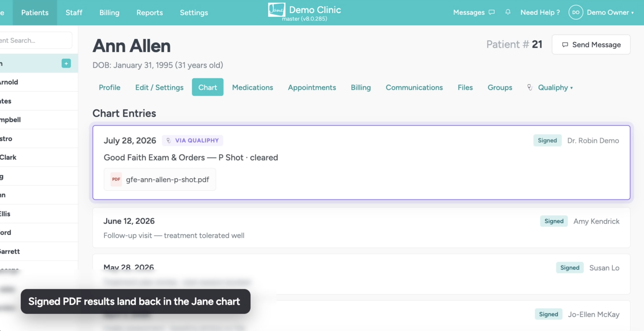Open notifications bell
The width and height of the screenshot is (644, 331).
tap(508, 12)
